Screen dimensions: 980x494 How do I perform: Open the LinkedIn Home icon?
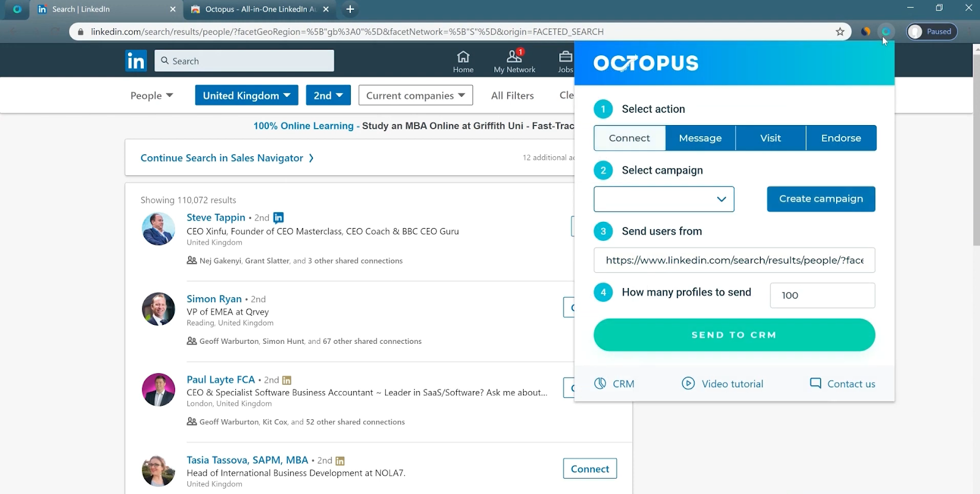[x=463, y=57]
